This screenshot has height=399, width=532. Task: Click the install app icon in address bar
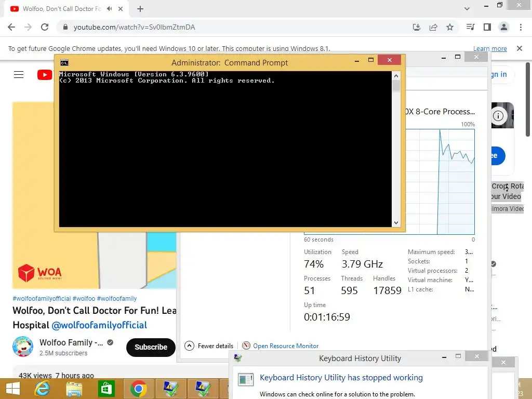click(417, 27)
